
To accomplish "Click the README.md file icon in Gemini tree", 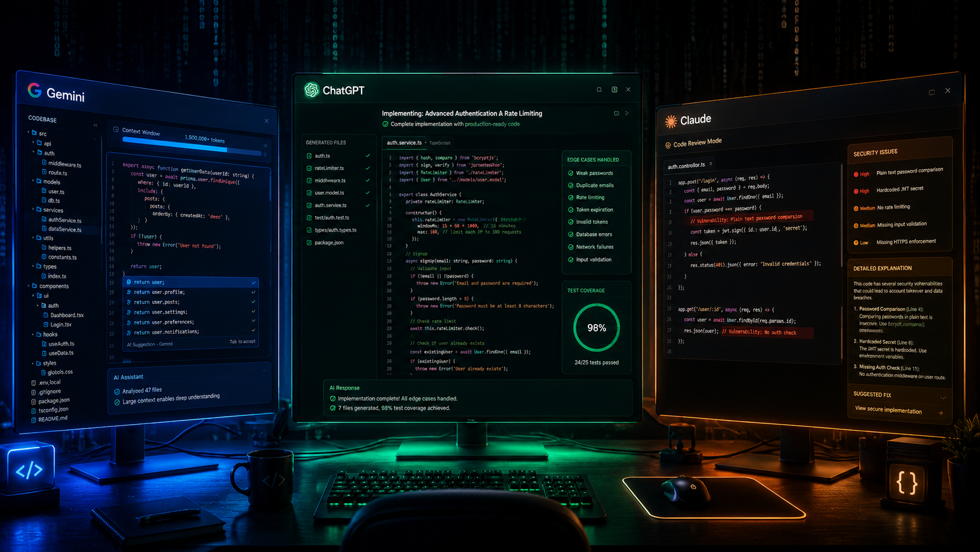I will tap(33, 420).
